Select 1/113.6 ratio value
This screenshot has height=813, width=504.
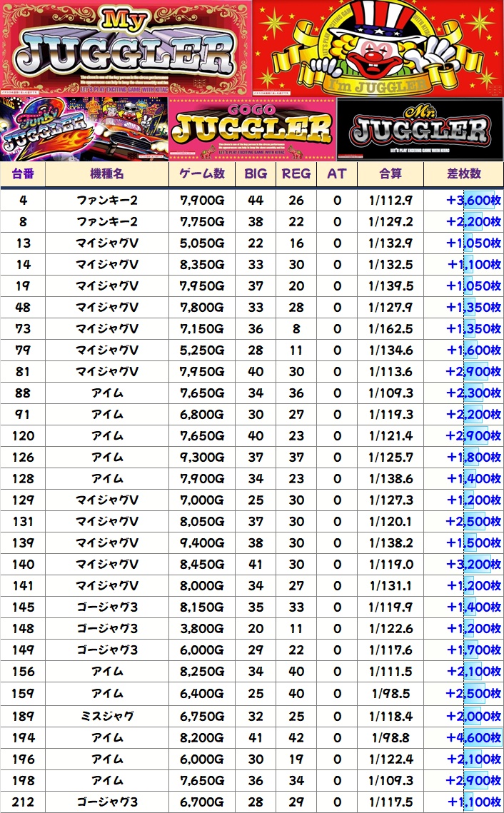click(391, 372)
